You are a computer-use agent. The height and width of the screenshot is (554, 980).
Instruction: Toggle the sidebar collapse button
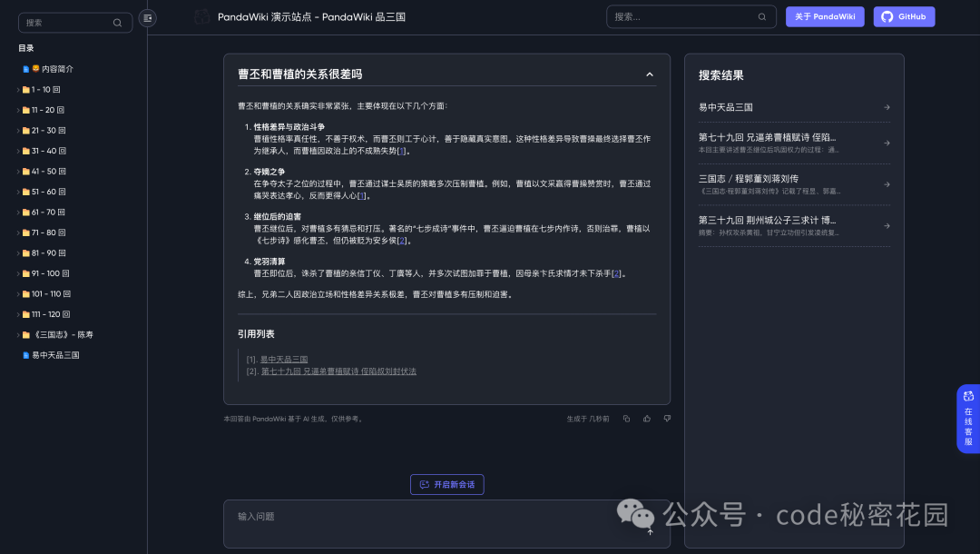[x=148, y=18]
